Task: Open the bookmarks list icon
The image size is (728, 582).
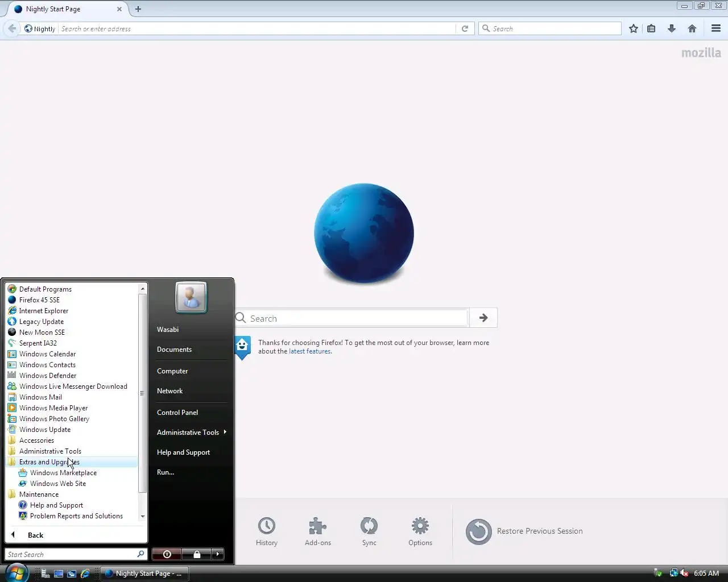Action: pos(651,28)
